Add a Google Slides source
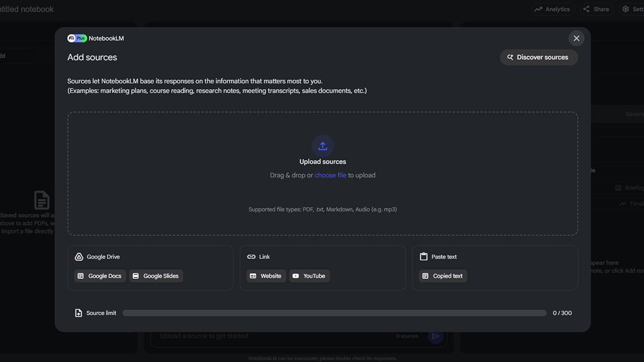Viewport: 644px width, 362px height. click(x=156, y=276)
